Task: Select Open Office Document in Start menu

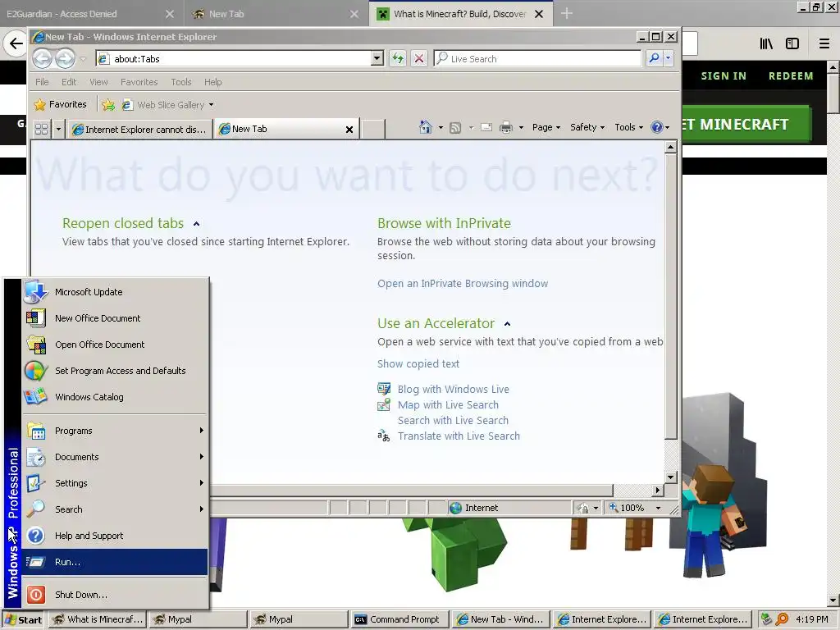Action: pyautogui.click(x=115, y=345)
